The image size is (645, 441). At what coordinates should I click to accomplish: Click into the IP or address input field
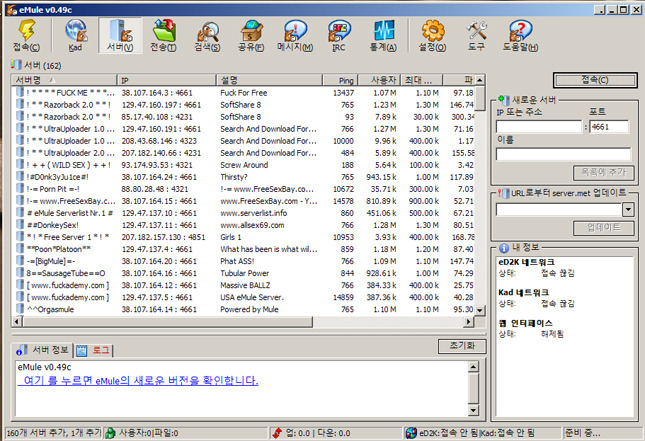coord(539,127)
